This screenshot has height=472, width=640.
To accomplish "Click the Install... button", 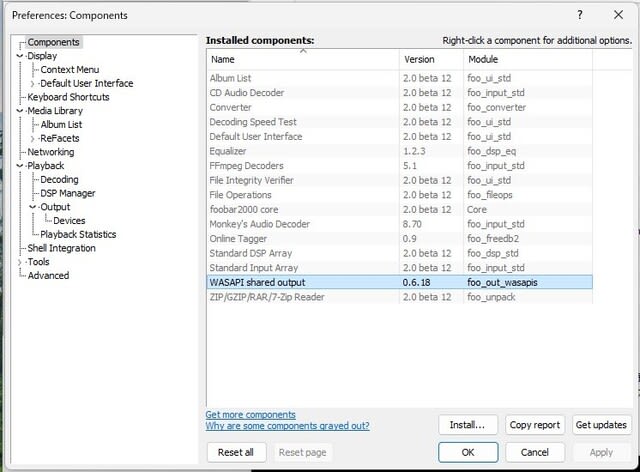I will (x=468, y=425).
